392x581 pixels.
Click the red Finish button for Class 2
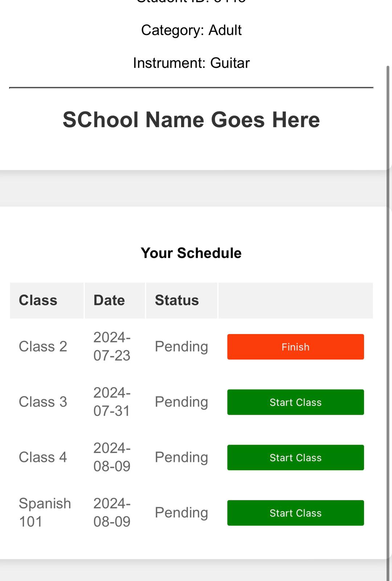(x=295, y=347)
